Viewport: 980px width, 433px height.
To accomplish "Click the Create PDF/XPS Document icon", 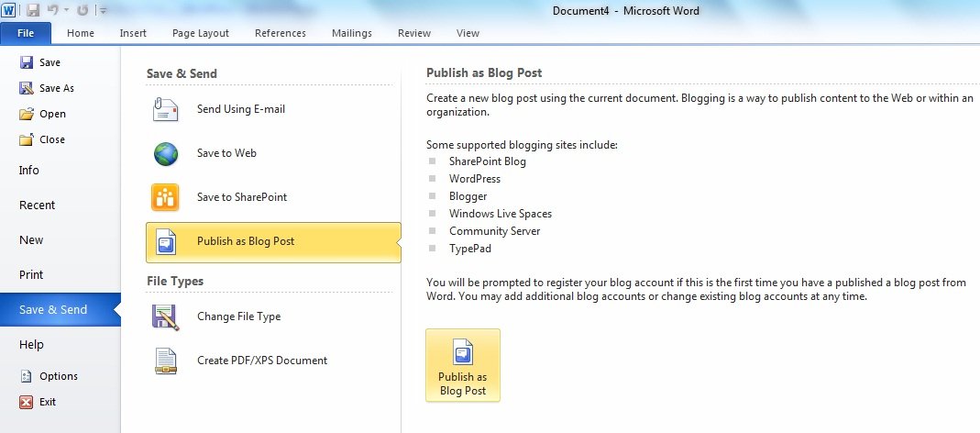I will point(166,361).
